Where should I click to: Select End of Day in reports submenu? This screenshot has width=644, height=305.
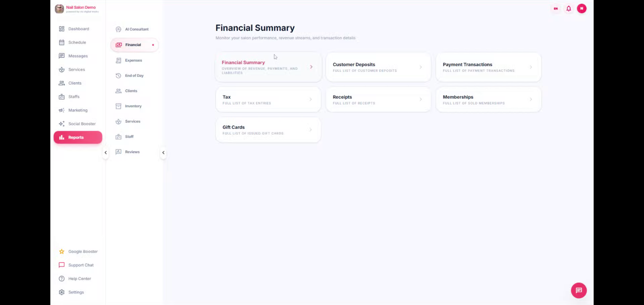(x=134, y=76)
